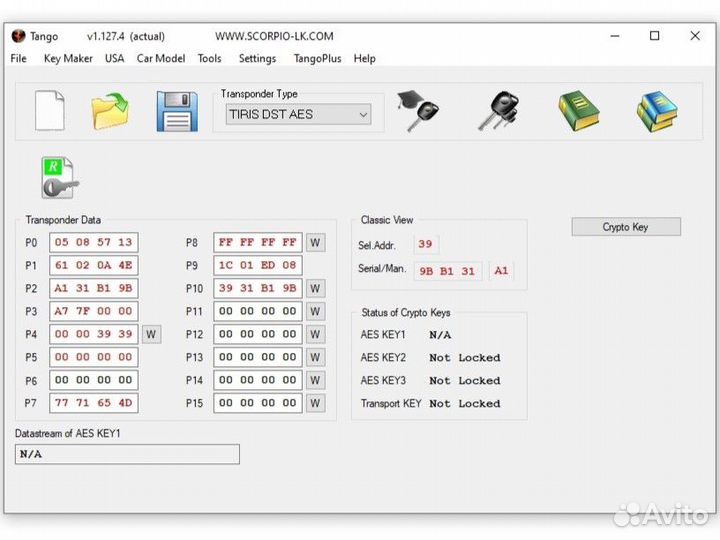Open the Transponder Type dropdown
Screen dimensions: 720x540
(298, 115)
